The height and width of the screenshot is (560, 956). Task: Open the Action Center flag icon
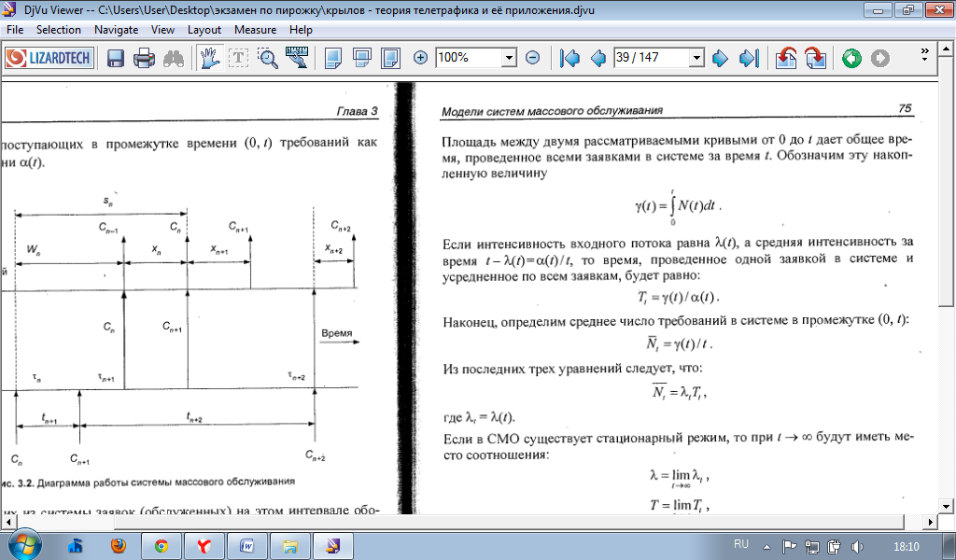[790, 547]
